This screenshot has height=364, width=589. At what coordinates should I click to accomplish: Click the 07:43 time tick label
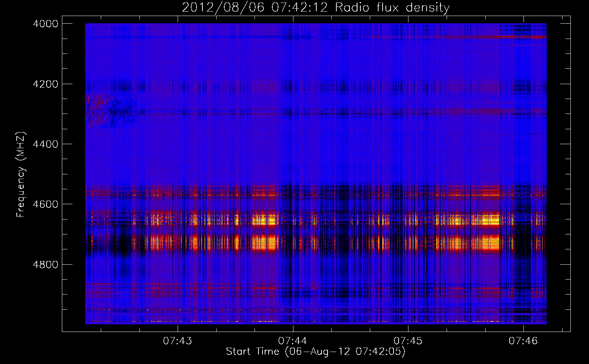[x=178, y=341]
